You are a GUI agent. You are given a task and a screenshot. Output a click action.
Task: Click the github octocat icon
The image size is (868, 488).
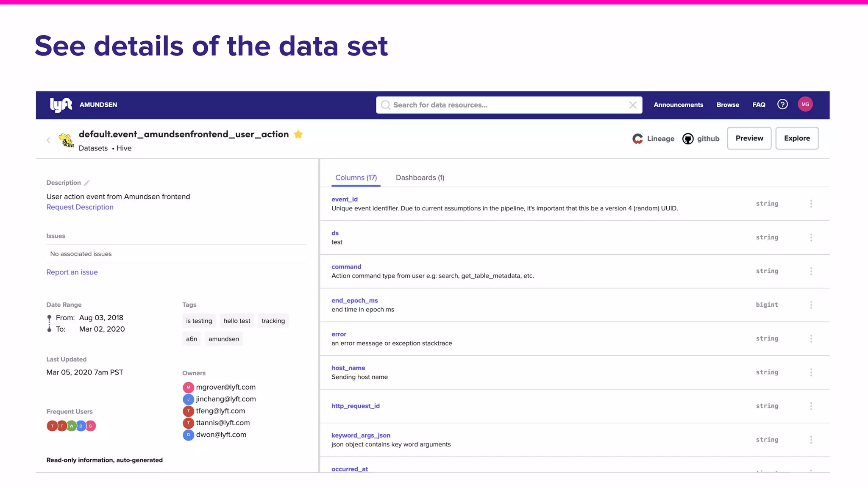click(688, 139)
